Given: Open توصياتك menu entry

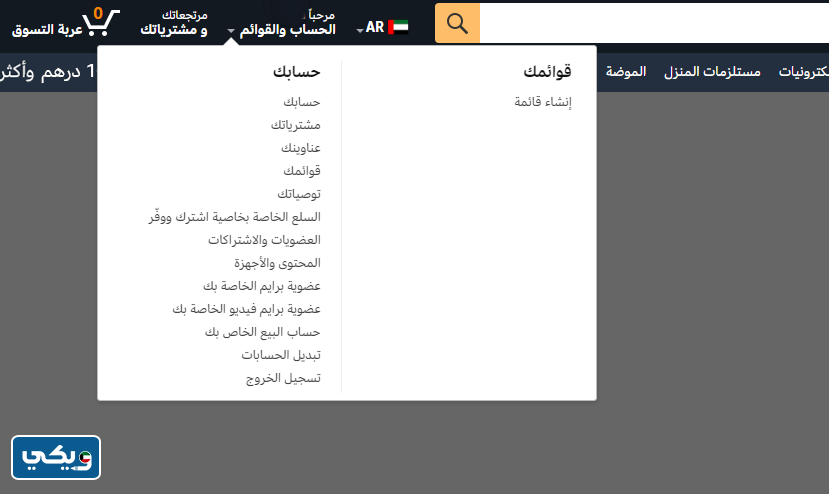Looking at the screenshot, I should click(x=299, y=194).
